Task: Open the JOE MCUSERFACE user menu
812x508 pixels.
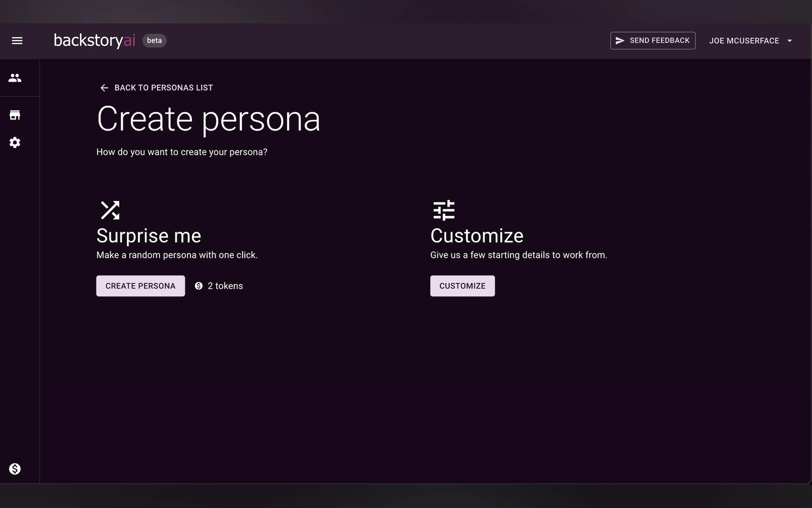Action: click(744, 41)
